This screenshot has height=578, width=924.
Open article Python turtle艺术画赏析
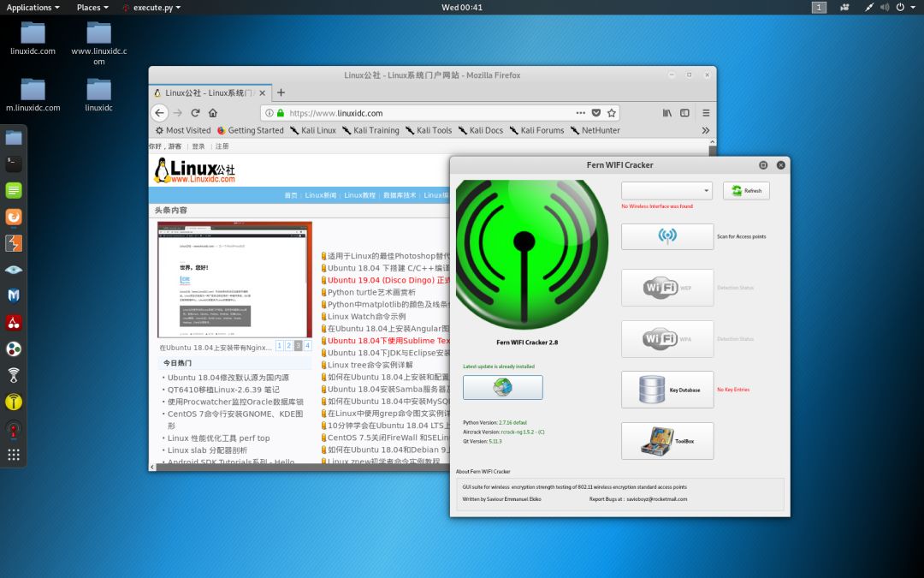point(371,292)
